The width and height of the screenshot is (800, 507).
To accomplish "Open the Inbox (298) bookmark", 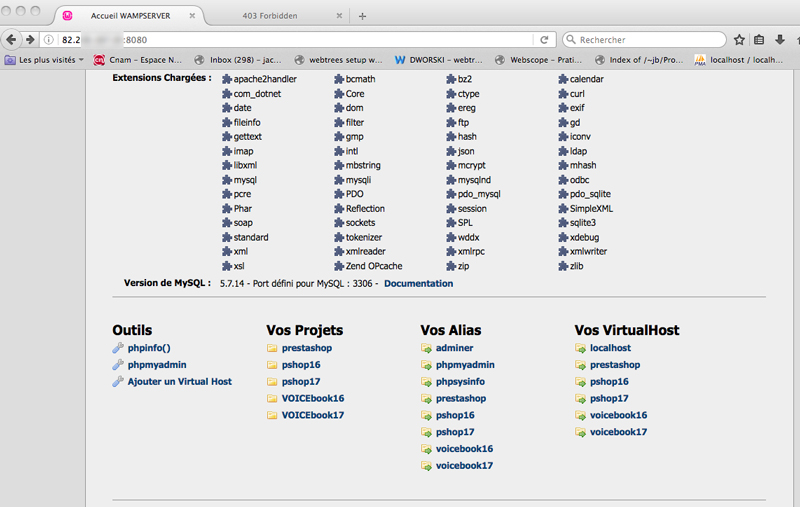I will pos(238,60).
